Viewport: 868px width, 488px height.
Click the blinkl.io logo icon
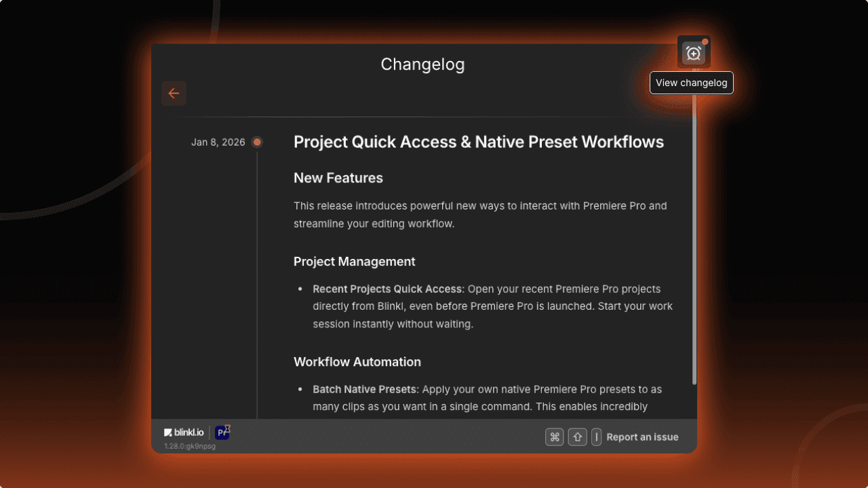pos(167,432)
